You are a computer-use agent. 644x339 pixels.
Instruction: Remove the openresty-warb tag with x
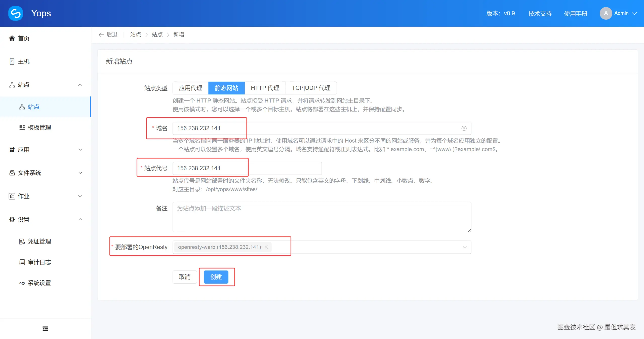point(266,247)
